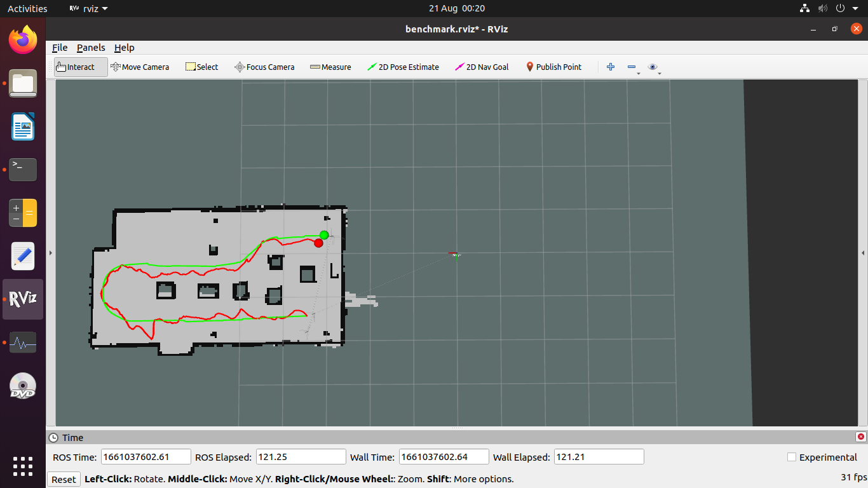
Task: Open the rviz application menu in top bar
Action: coord(88,8)
